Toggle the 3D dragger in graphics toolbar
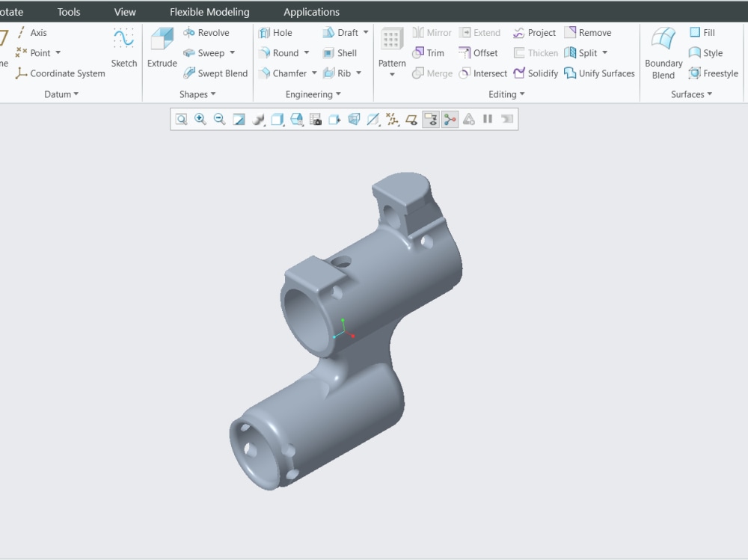This screenshot has height=560, width=748. pyautogui.click(x=430, y=119)
